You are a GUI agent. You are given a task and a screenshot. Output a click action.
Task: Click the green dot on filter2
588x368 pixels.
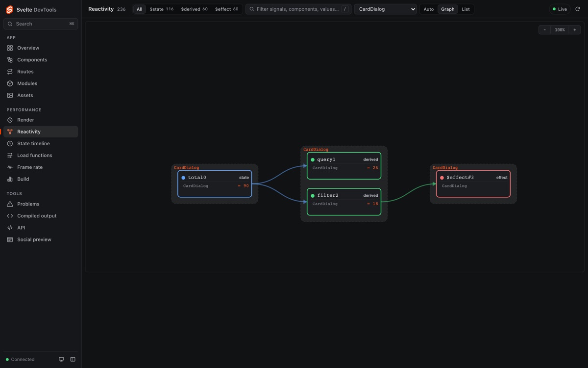coord(313,195)
